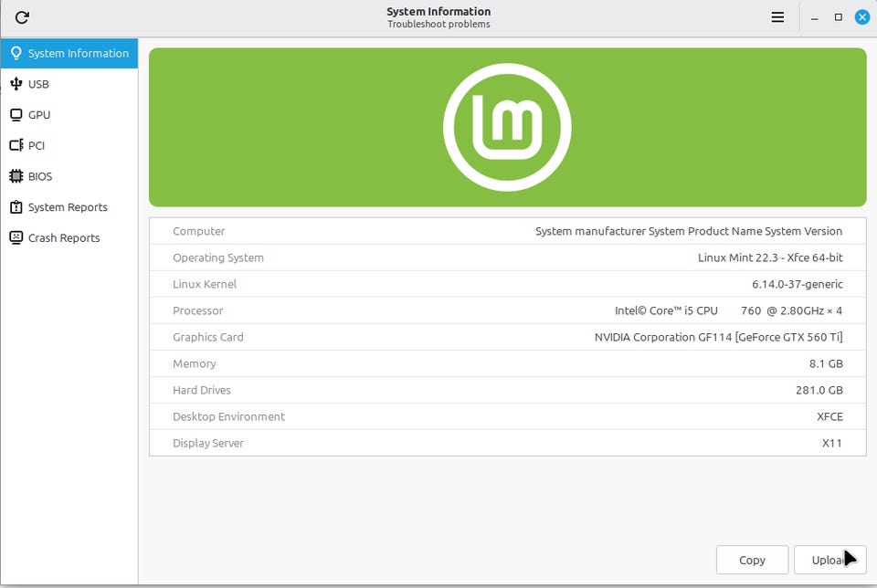Click the 'Display Server' label

[x=208, y=443]
